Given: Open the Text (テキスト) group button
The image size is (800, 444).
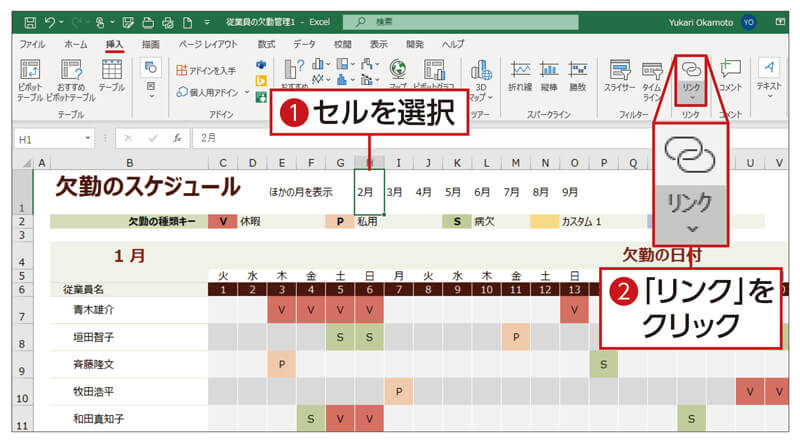Looking at the screenshot, I should pyautogui.click(x=769, y=78).
